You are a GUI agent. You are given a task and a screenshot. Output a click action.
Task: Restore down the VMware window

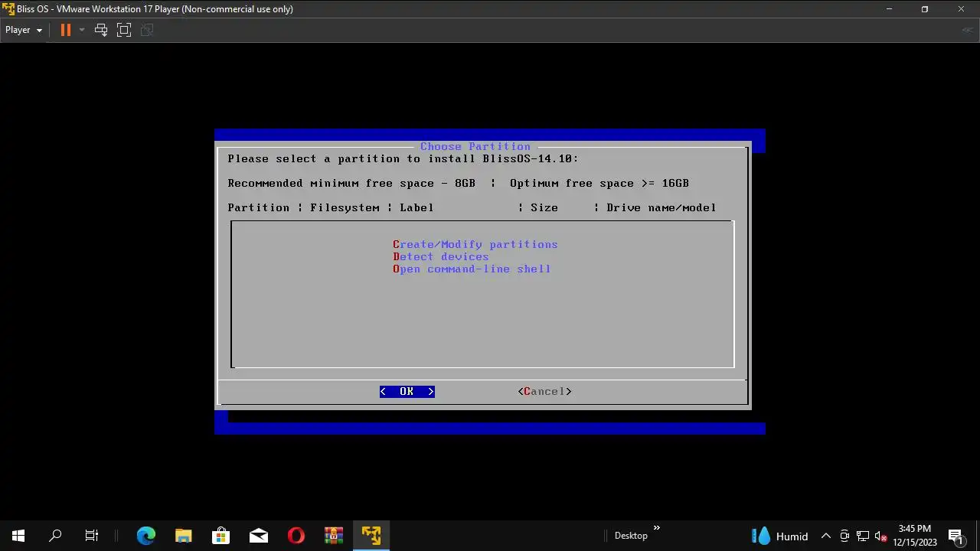pyautogui.click(x=925, y=9)
